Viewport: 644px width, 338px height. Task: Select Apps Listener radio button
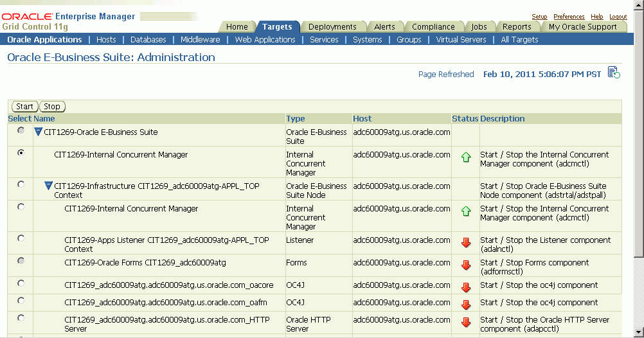(21, 238)
